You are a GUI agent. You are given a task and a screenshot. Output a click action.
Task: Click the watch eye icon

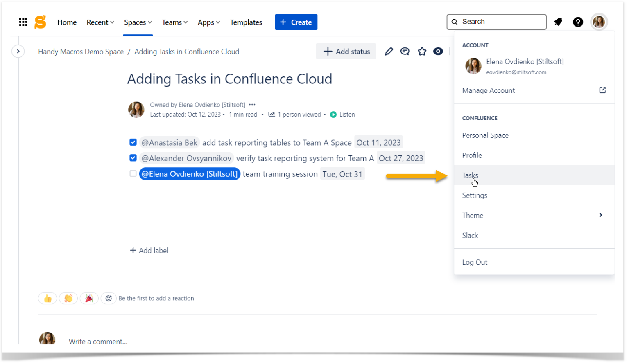pyautogui.click(x=438, y=51)
